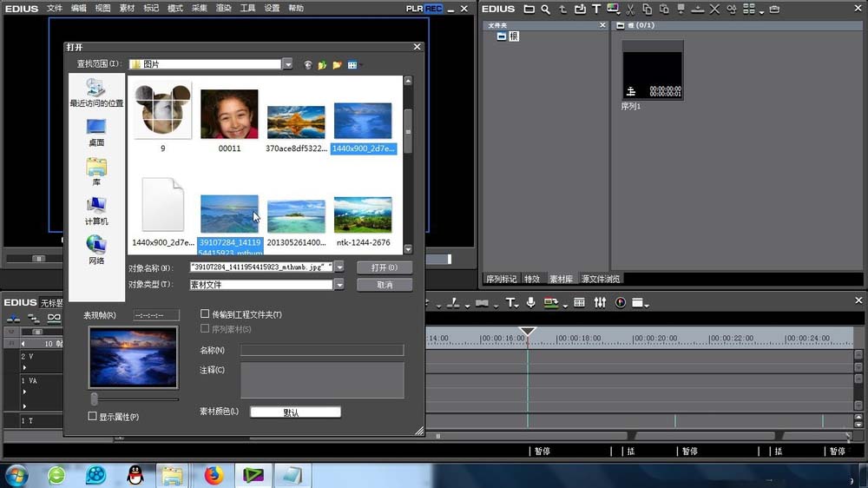Go up one folder level in the bin
This screenshot has width=868, height=488.
pyautogui.click(x=562, y=9)
